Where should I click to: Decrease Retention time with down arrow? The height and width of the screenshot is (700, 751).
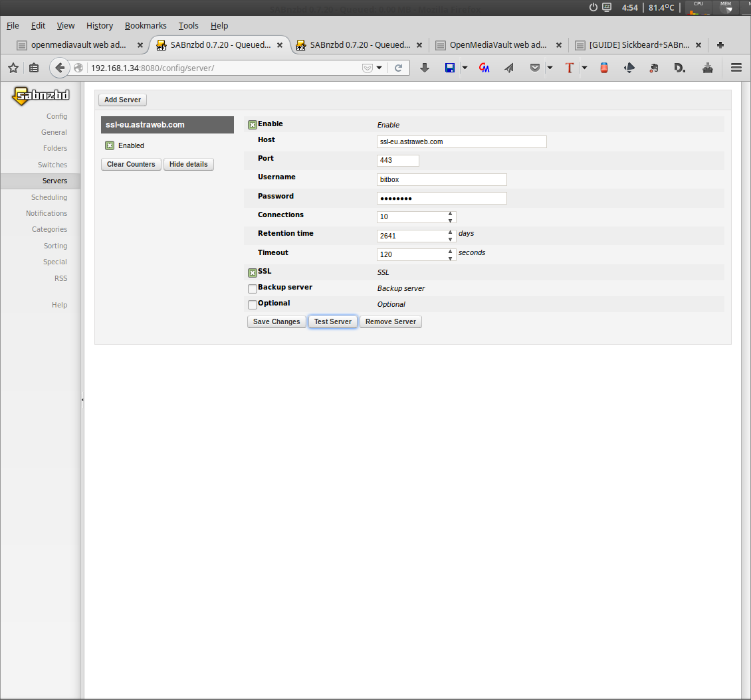point(450,239)
